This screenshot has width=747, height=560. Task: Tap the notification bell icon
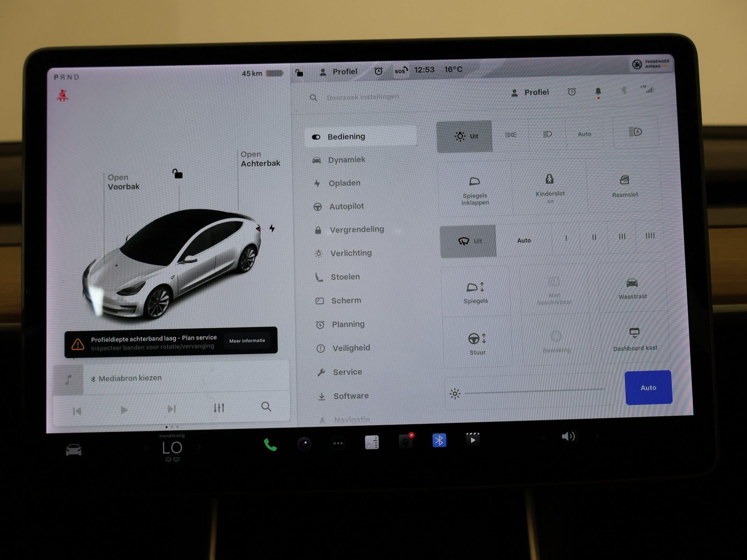[598, 92]
